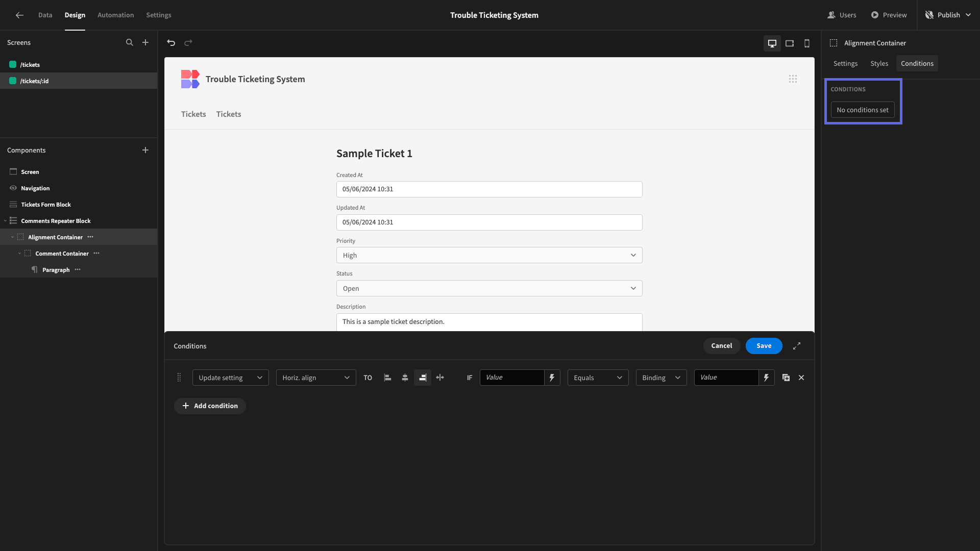
Task: Open the Binding type dropdown
Action: point(661,378)
